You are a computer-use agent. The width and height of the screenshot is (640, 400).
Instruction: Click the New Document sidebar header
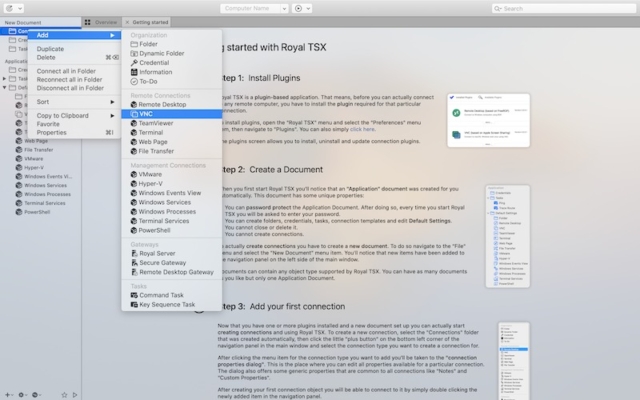pos(23,23)
